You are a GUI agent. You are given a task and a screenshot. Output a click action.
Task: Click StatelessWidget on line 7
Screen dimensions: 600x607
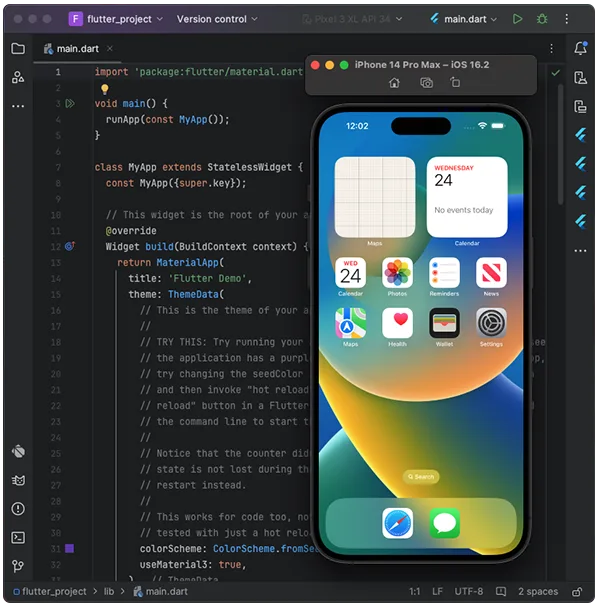(x=249, y=167)
